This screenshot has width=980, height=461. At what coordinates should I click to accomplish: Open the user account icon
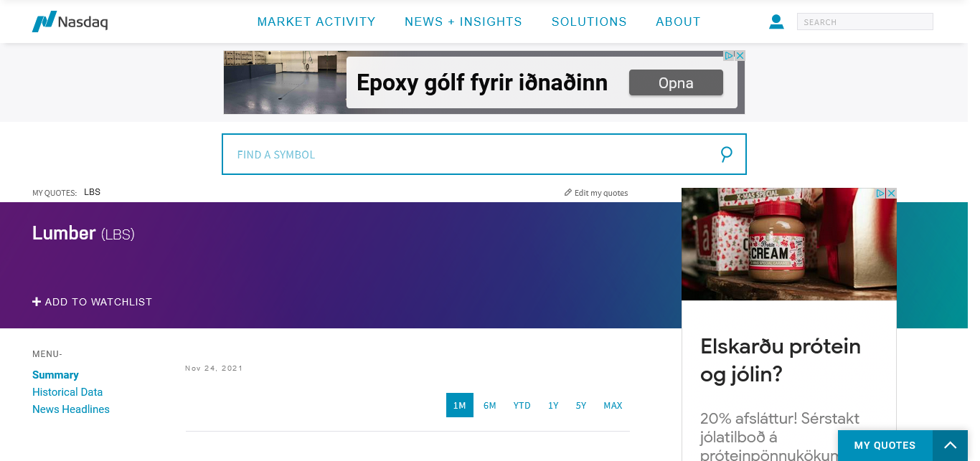[x=776, y=22]
